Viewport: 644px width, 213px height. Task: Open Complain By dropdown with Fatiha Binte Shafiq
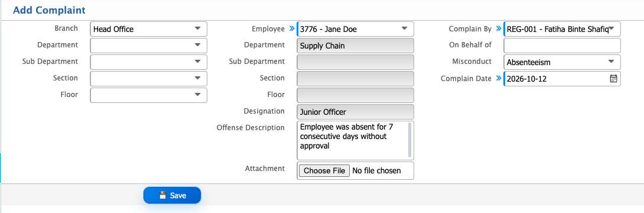(562, 29)
